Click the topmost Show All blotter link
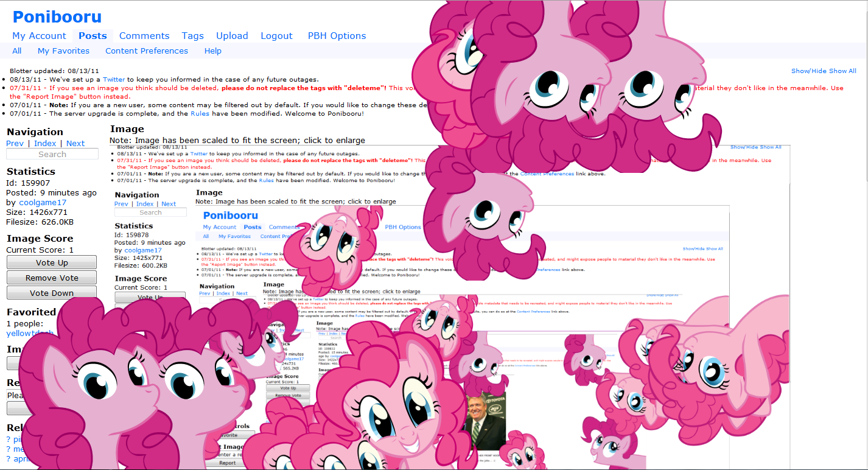Image resolution: width=868 pixels, height=470 pixels. [x=843, y=71]
